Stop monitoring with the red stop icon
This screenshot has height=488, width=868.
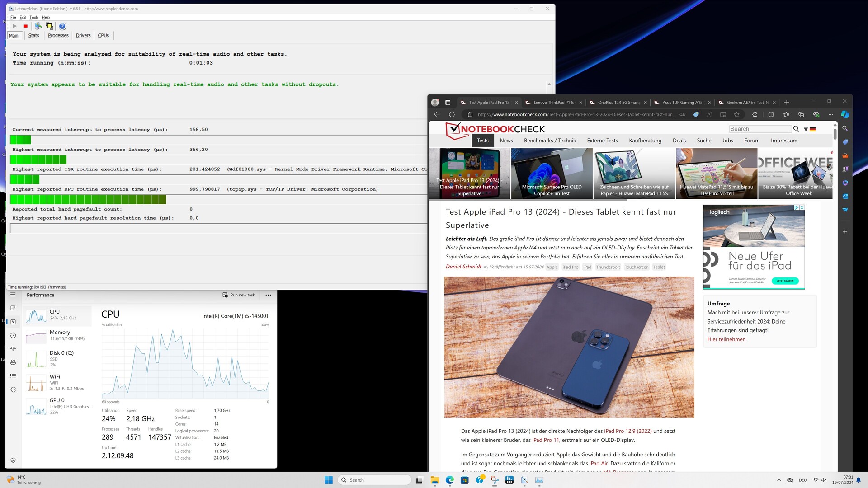[25, 26]
